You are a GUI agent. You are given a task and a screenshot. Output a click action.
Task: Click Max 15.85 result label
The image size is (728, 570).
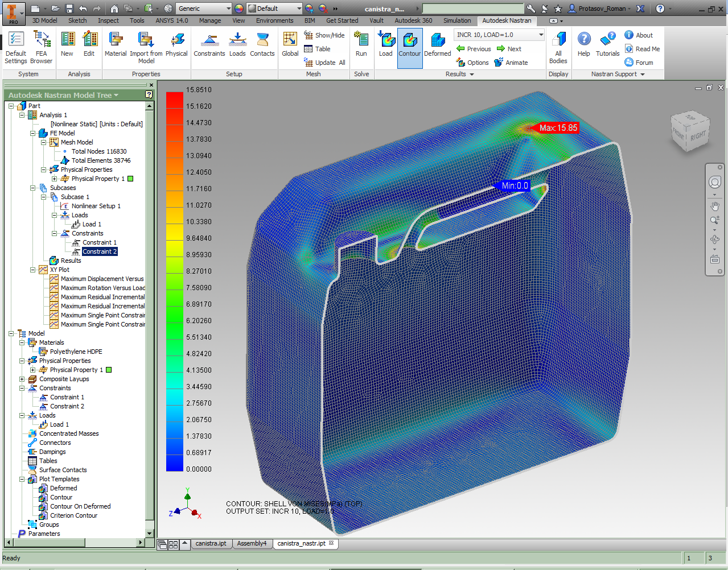point(558,128)
